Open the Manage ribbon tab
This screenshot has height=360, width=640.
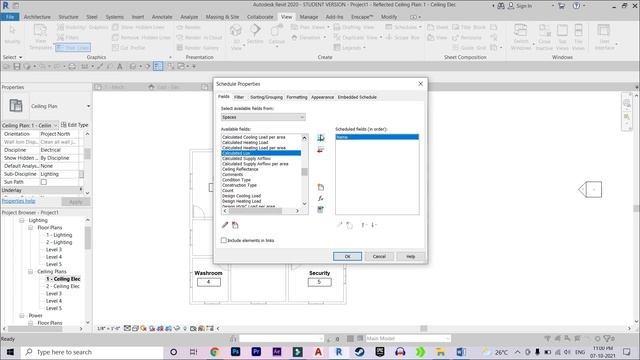[x=309, y=17]
